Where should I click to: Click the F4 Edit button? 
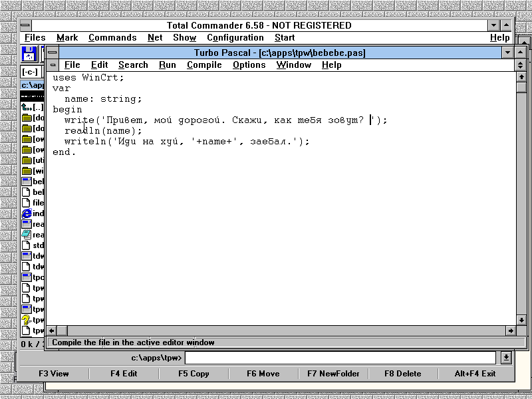[124, 374]
